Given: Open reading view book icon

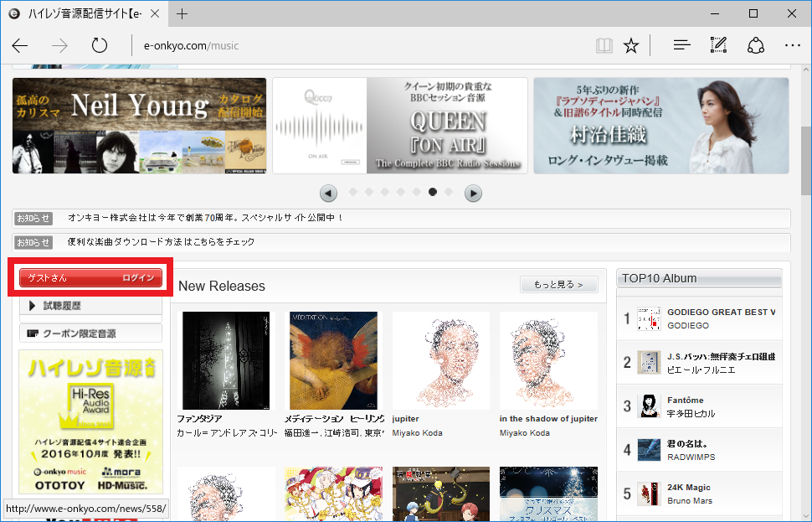Looking at the screenshot, I should [x=604, y=45].
